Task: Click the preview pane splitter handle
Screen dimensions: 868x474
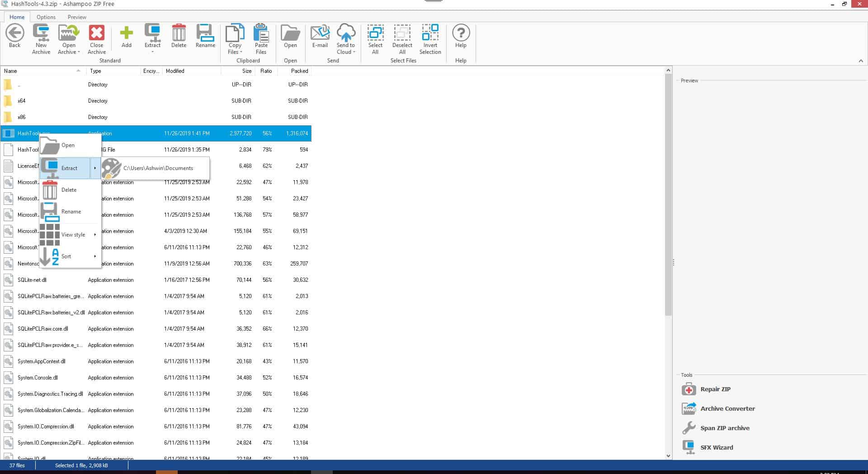Action: 673,262
